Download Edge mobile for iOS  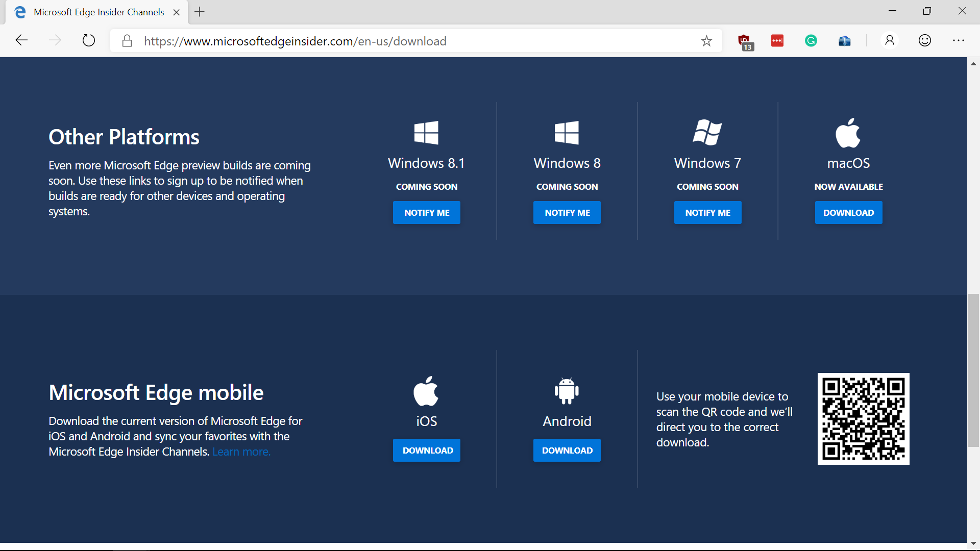tap(427, 450)
